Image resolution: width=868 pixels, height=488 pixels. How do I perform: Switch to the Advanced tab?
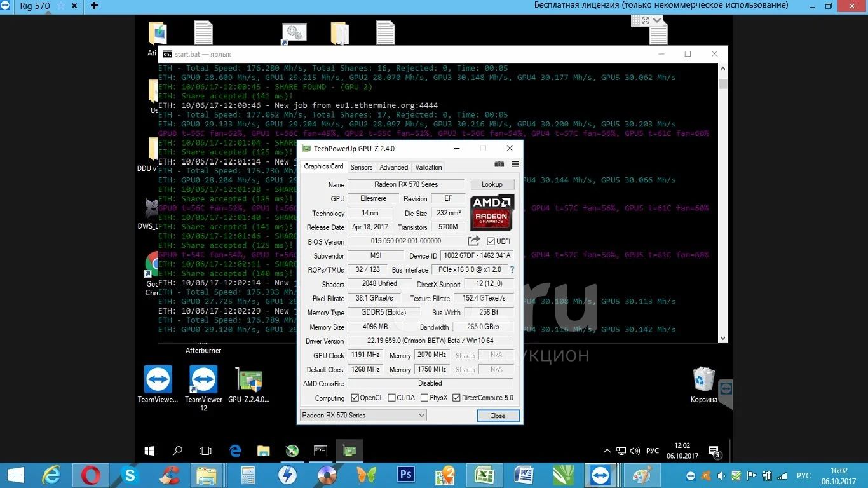tap(394, 167)
